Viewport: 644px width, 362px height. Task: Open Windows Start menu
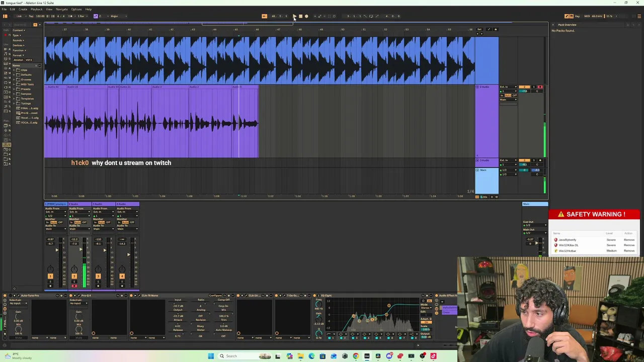211,356
